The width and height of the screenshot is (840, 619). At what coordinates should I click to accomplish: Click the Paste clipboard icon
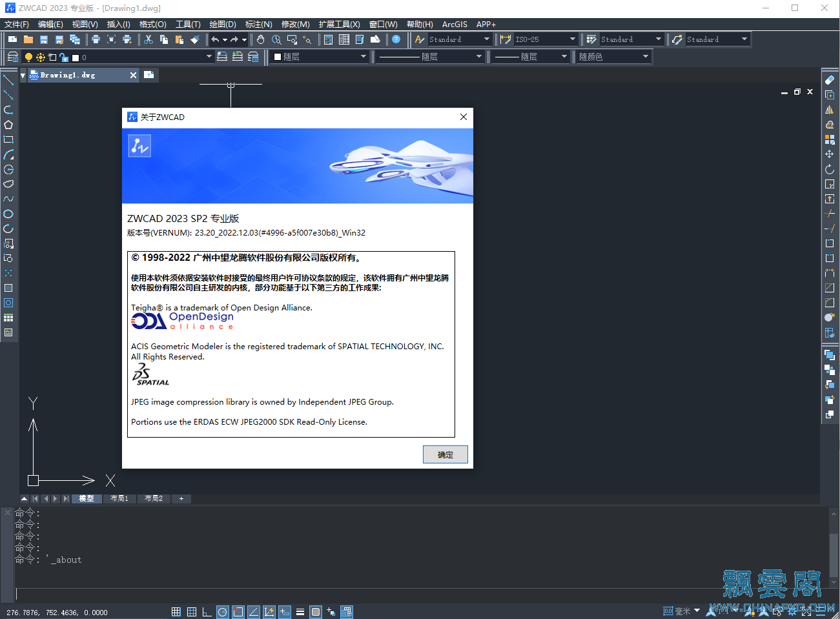pos(179,39)
